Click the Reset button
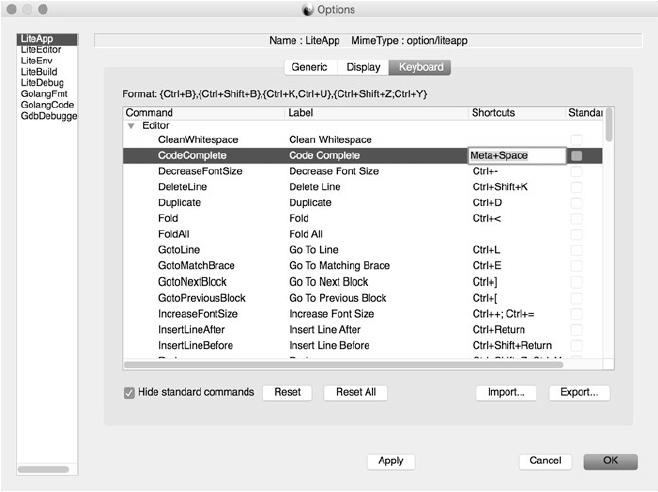The width and height of the screenshot is (658, 492). click(x=287, y=393)
